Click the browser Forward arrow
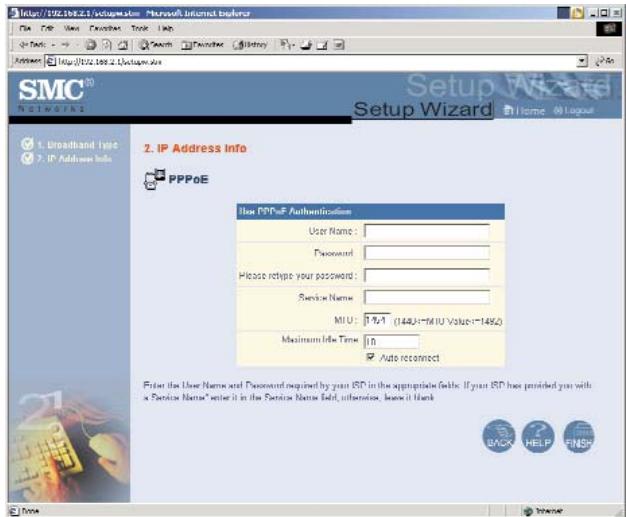This screenshot has width=626, height=517. tap(65, 45)
